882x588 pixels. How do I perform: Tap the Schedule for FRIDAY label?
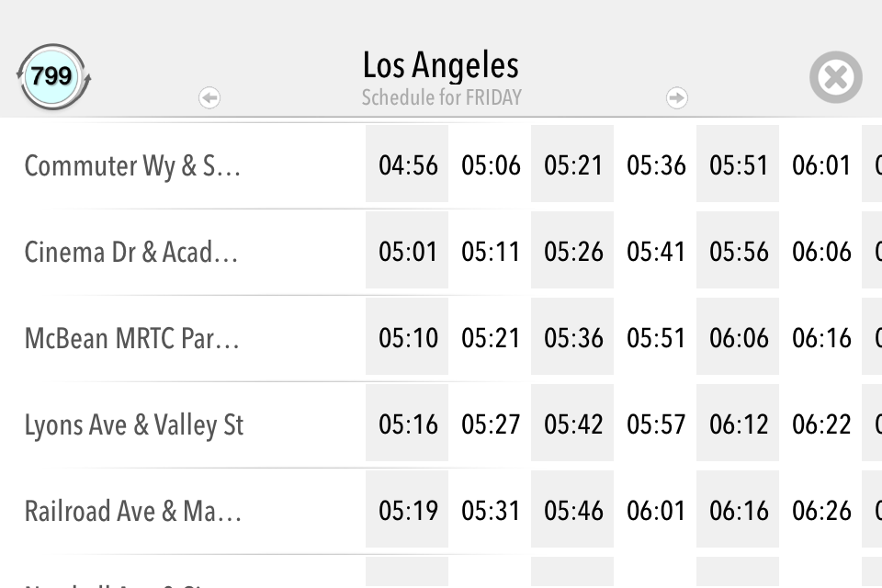coord(441,97)
